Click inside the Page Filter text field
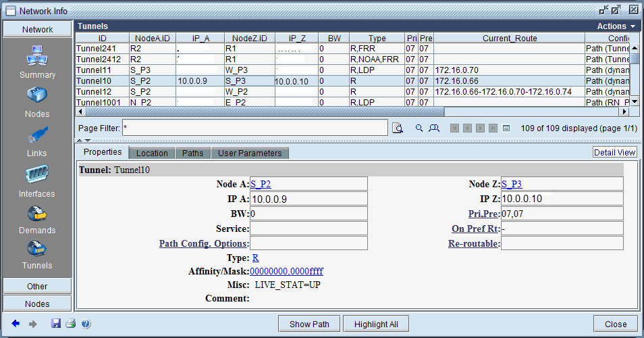 254,128
